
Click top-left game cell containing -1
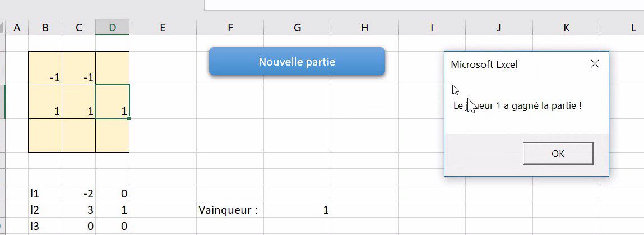[45, 68]
